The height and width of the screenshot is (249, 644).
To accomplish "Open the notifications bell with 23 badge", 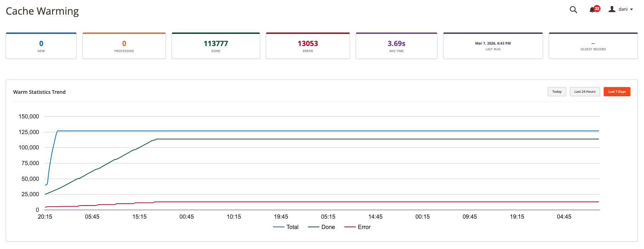I will [594, 9].
